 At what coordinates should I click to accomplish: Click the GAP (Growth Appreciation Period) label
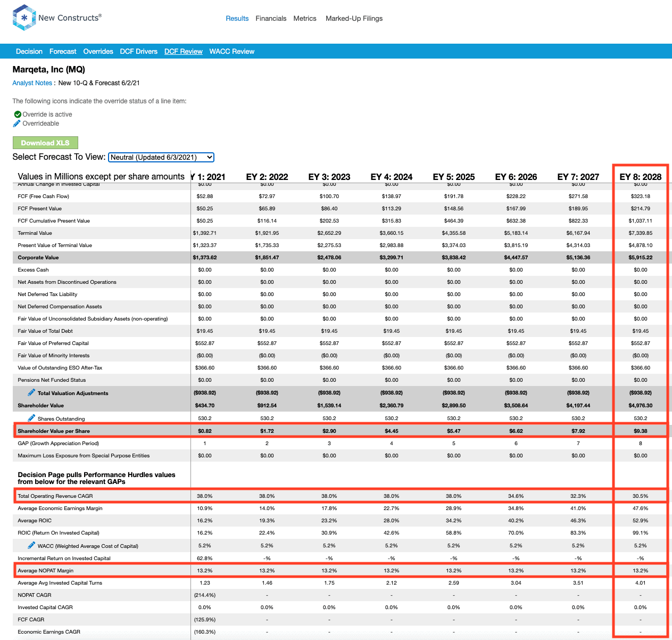[59, 443]
